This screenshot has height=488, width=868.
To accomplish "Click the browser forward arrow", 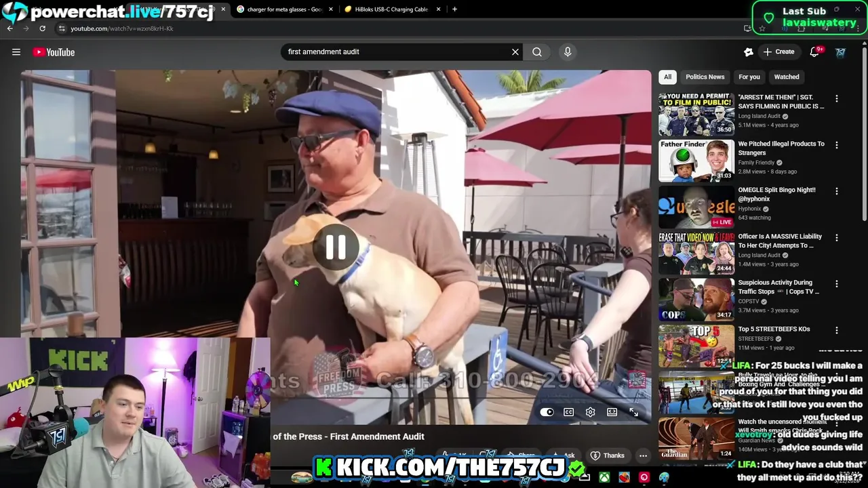I will click(26, 28).
